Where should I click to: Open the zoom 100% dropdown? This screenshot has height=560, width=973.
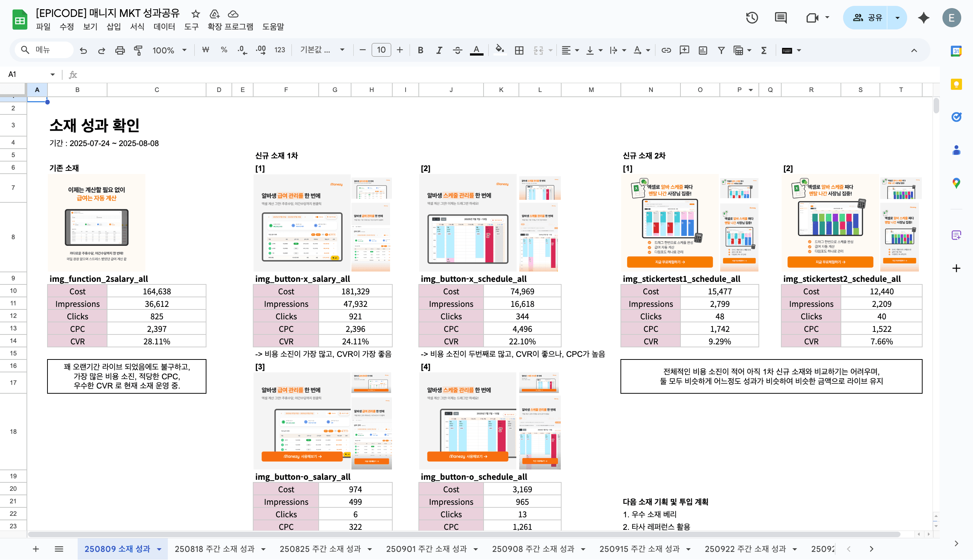[169, 50]
